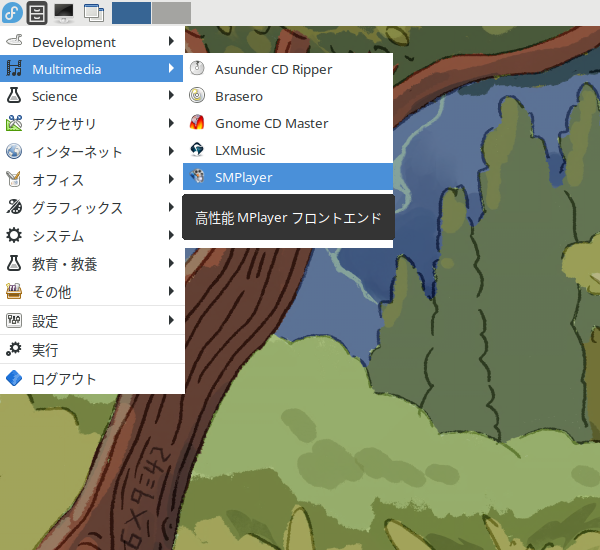Select 実行 to run a command
Viewport: 600px width, 550px height.
pyautogui.click(x=92, y=349)
